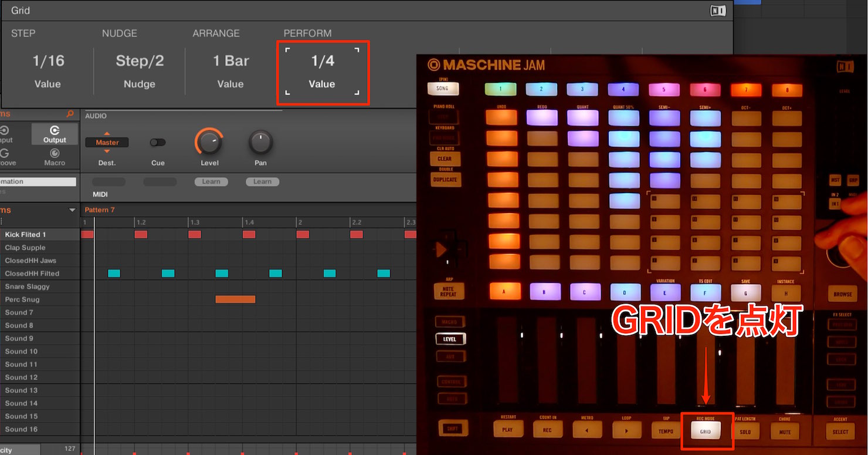Click the first teal ClosedHH Filted note

(x=114, y=273)
